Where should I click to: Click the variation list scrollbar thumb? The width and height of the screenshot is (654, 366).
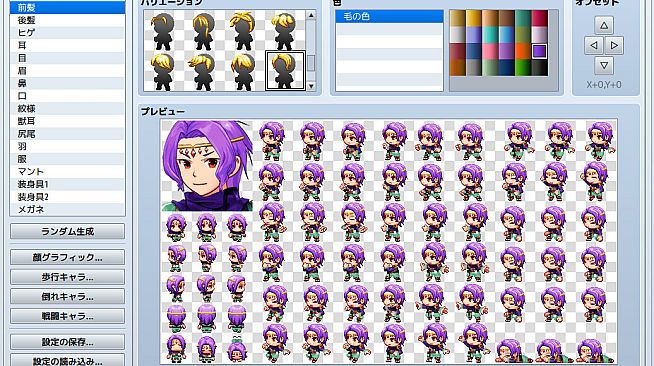click(311, 63)
